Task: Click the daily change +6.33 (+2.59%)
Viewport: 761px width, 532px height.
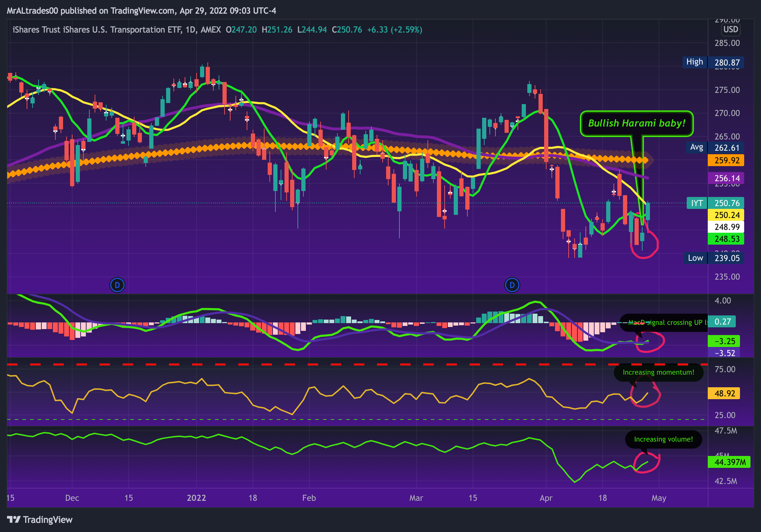Action: (395, 30)
